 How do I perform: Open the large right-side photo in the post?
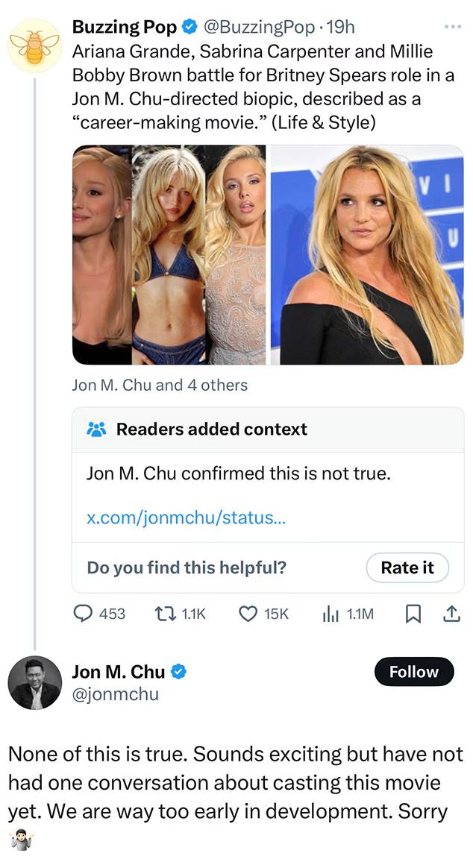[366, 255]
